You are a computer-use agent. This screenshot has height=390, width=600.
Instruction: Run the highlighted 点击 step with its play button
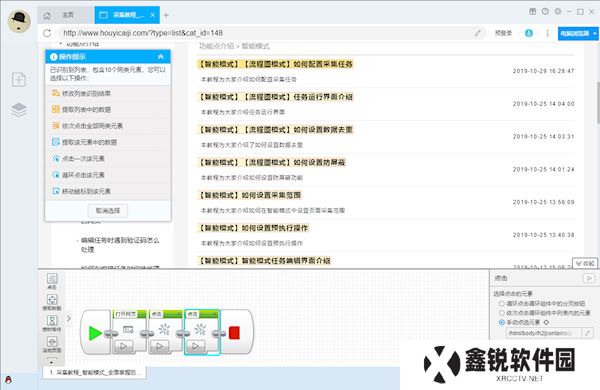tap(196, 346)
